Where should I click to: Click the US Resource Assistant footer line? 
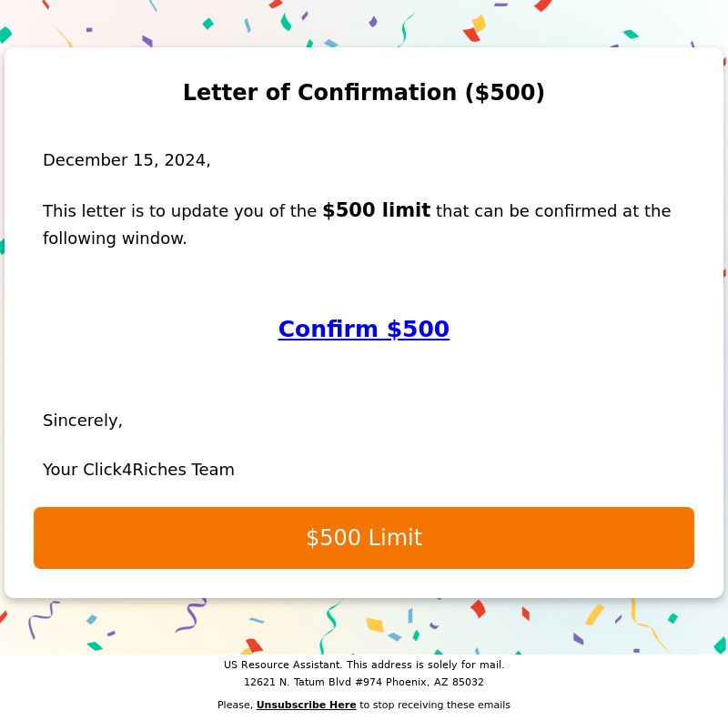pyautogui.click(x=363, y=665)
